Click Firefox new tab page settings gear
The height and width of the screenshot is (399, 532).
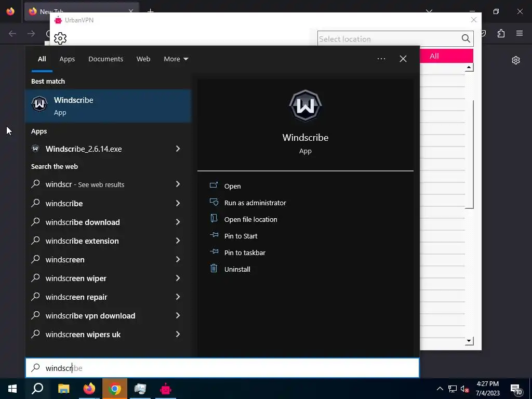516,60
